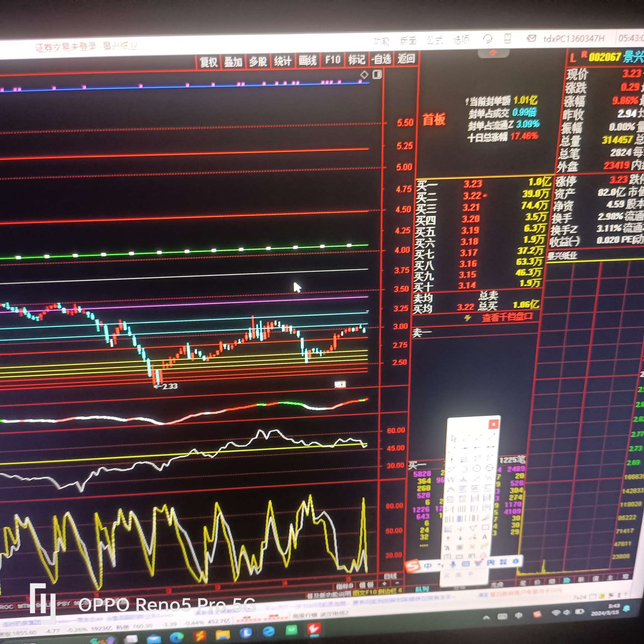Open the 功能 menu
Image resolution: width=644 pixels, height=644 pixels.
381,41
